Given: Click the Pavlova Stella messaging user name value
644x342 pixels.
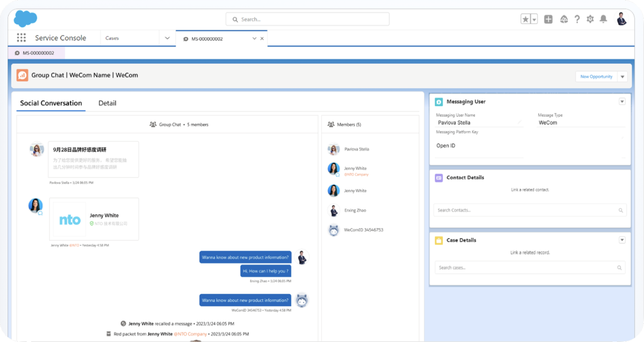Looking at the screenshot, I should (x=454, y=123).
